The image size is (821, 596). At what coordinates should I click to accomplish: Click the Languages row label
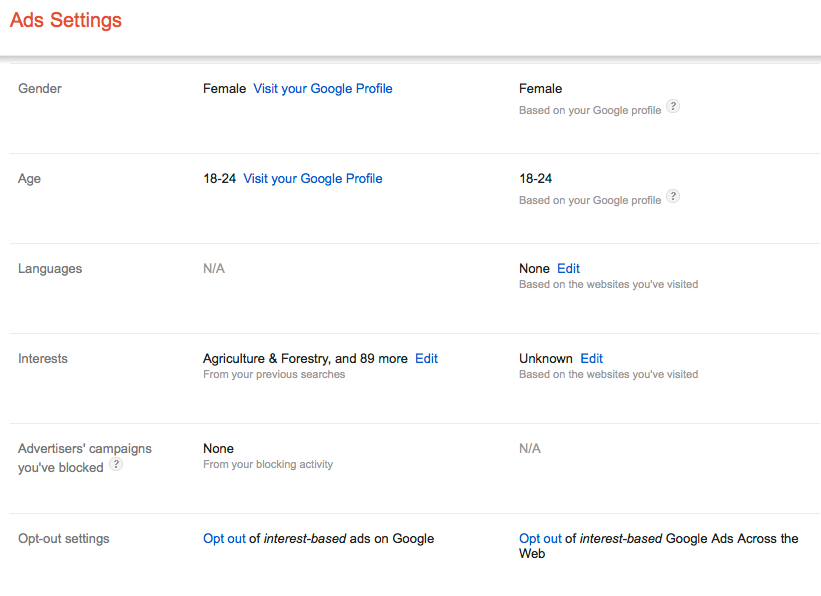50,269
